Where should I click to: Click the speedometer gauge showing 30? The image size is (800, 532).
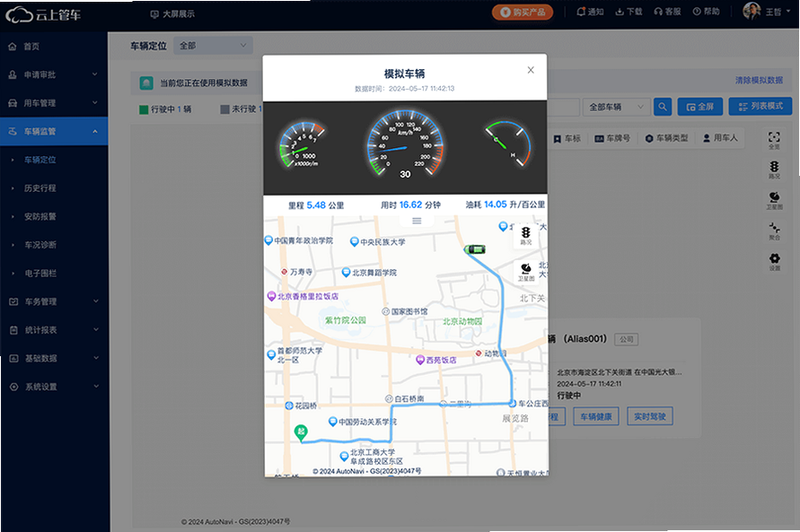pyautogui.click(x=405, y=144)
